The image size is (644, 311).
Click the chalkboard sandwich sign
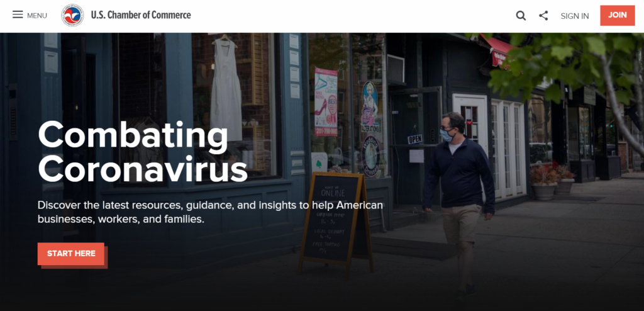point(336,222)
